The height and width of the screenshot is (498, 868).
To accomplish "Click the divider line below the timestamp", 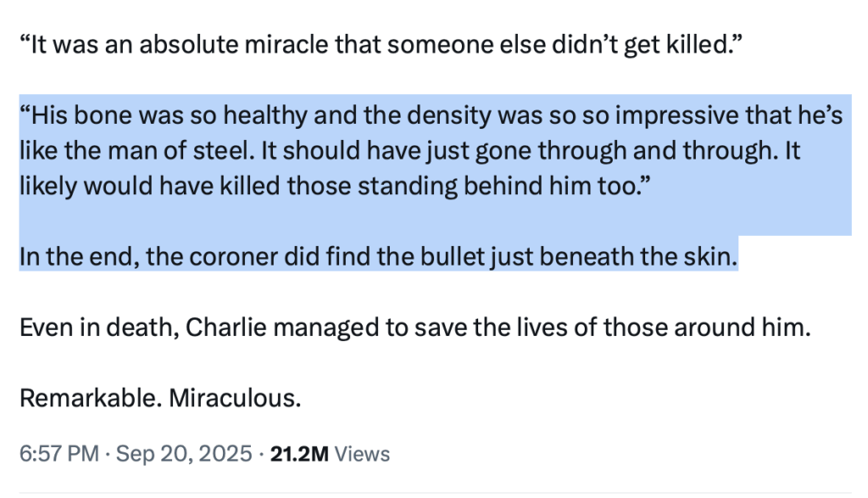I will [434, 492].
